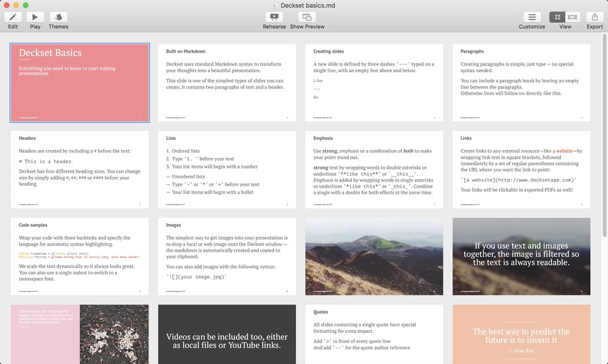608x364 pixels.
Task: Click the red close window button
Action: pos(7,5)
